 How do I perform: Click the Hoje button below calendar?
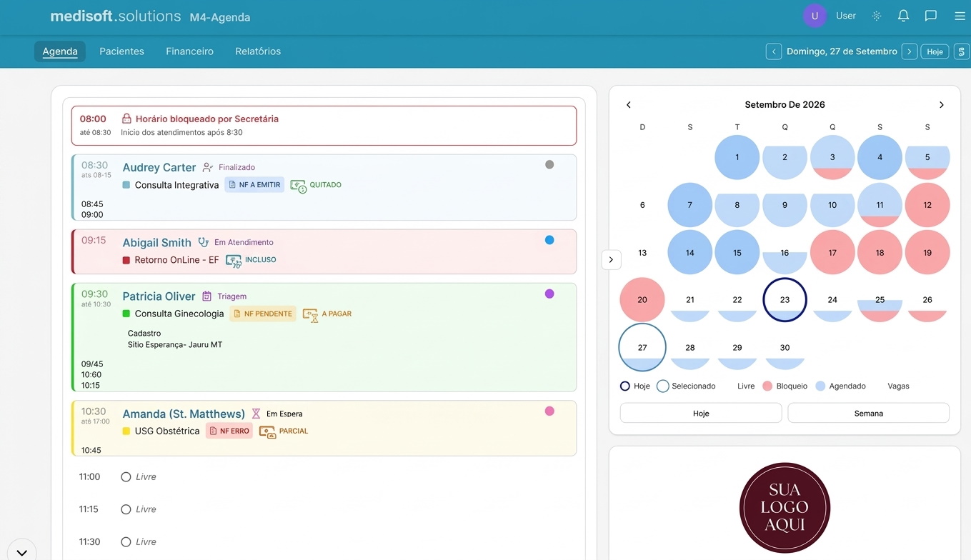pos(701,413)
